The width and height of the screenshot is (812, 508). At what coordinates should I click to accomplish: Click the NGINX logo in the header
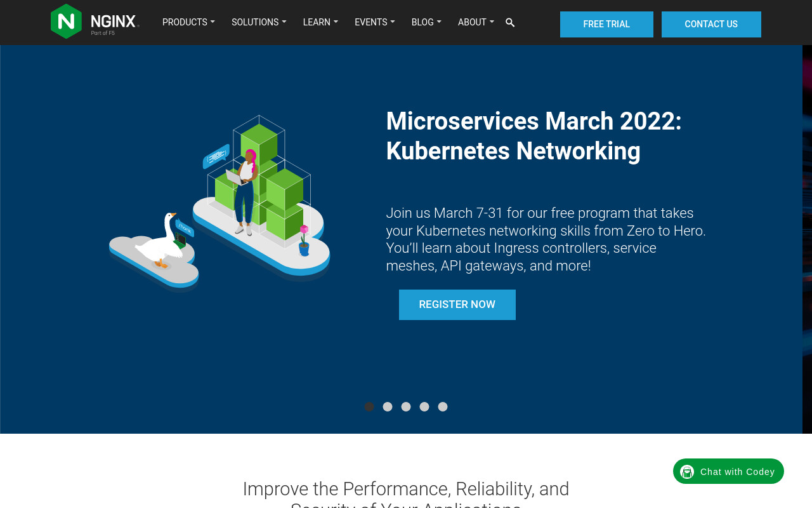pos(95,22)
